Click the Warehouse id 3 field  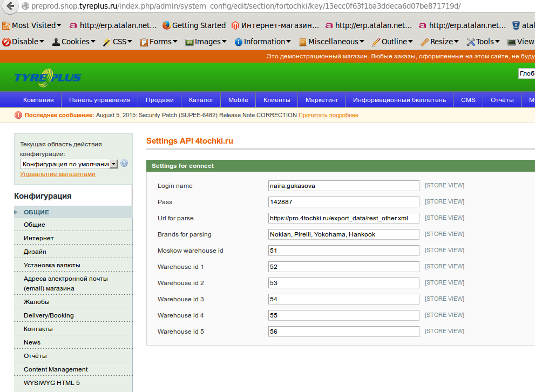click(x=343, y=299)
